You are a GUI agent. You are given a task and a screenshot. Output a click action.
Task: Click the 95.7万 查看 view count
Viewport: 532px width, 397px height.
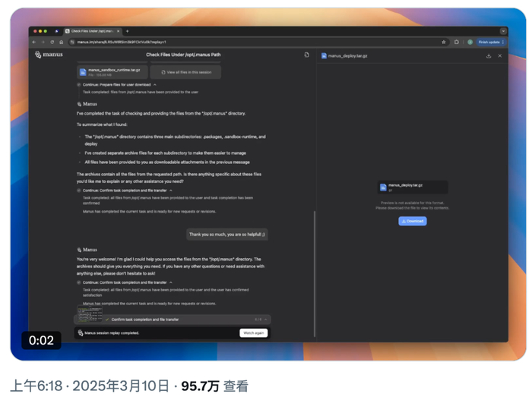[x=214, y=386]
